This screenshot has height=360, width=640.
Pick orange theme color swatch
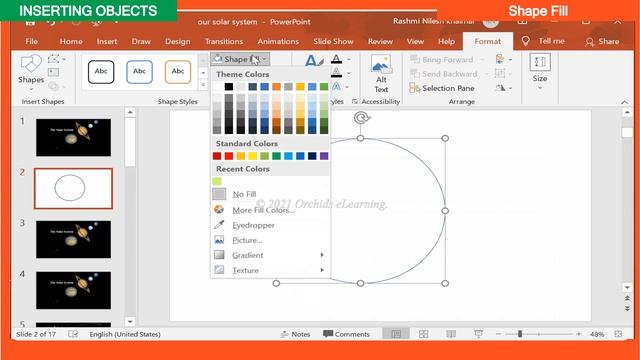click(276, 87)
